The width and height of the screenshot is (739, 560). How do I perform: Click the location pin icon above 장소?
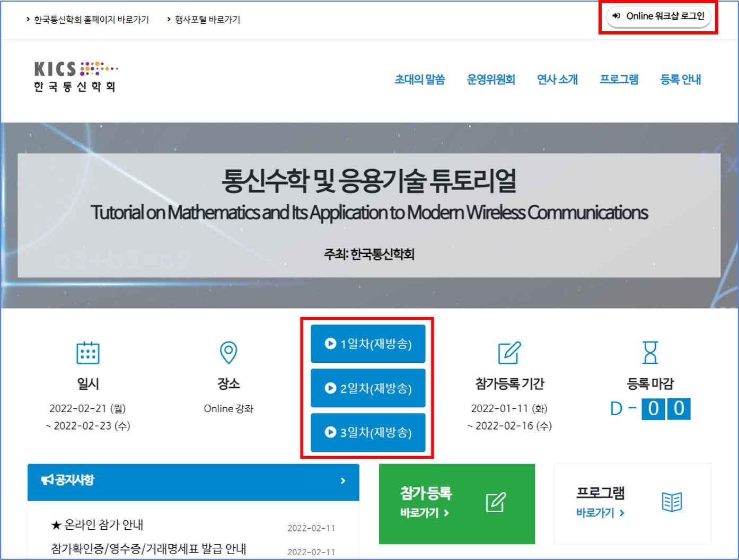point(228,353)
